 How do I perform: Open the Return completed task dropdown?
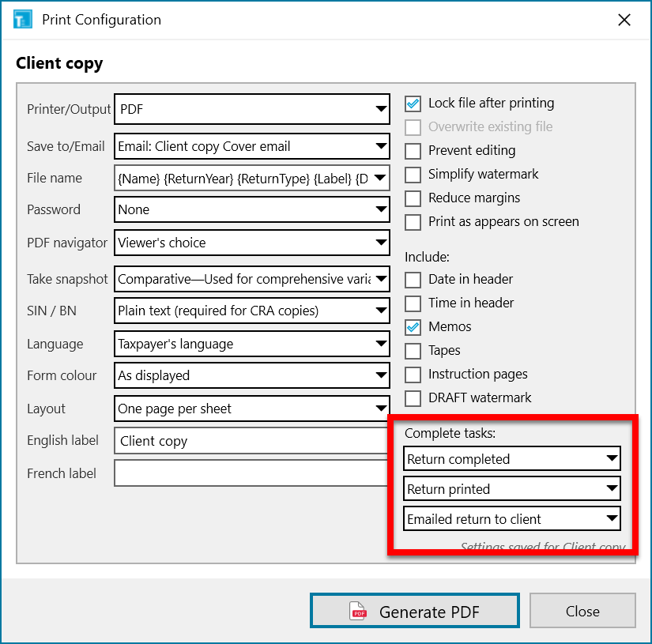point(512,458)
